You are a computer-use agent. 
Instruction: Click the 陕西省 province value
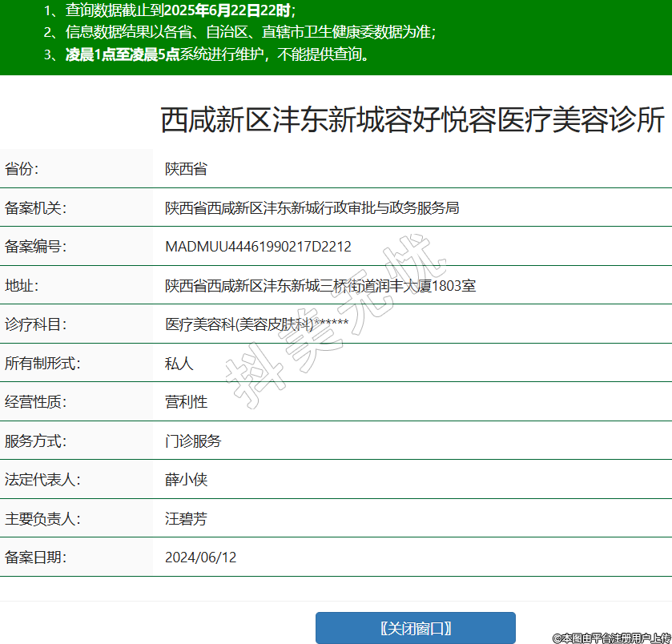click(x=186, y=169)
